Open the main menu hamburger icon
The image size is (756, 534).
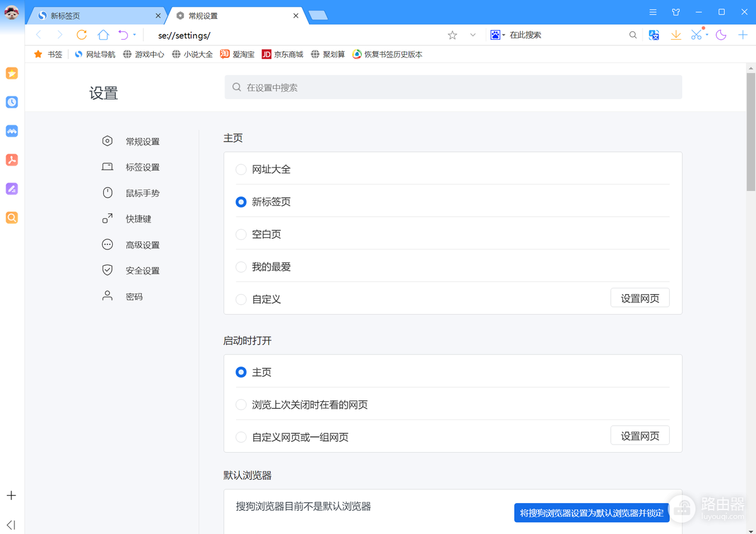pyautogui.click(x=653, y=12)
